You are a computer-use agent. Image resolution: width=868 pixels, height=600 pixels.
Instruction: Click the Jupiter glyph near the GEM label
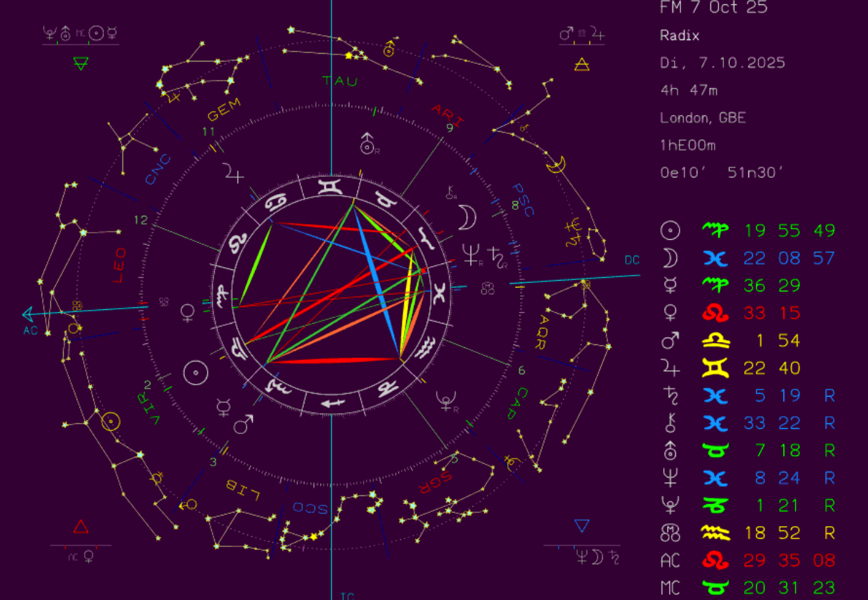tap(233, 173)
